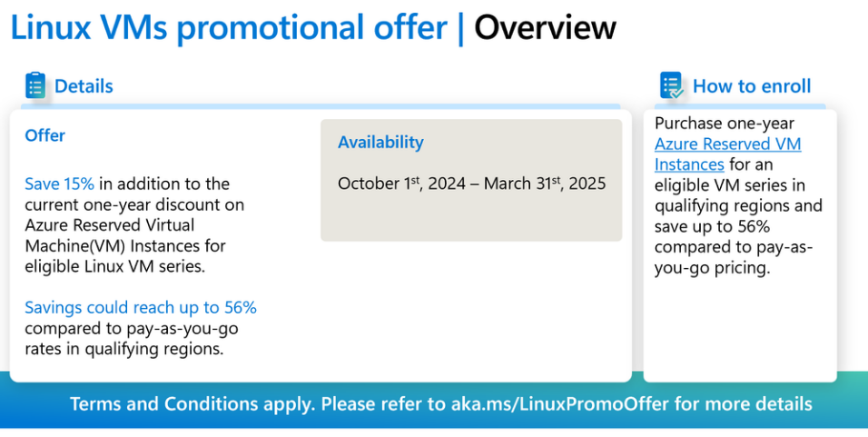Screen dimensions: 868x437
Task: Open the Azure Reserved VM Instances link
Action: (x=727, y=154)
